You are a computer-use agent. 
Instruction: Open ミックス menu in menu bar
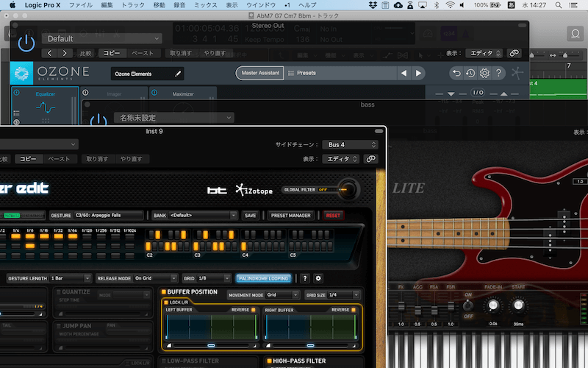(x=206, y=5)
